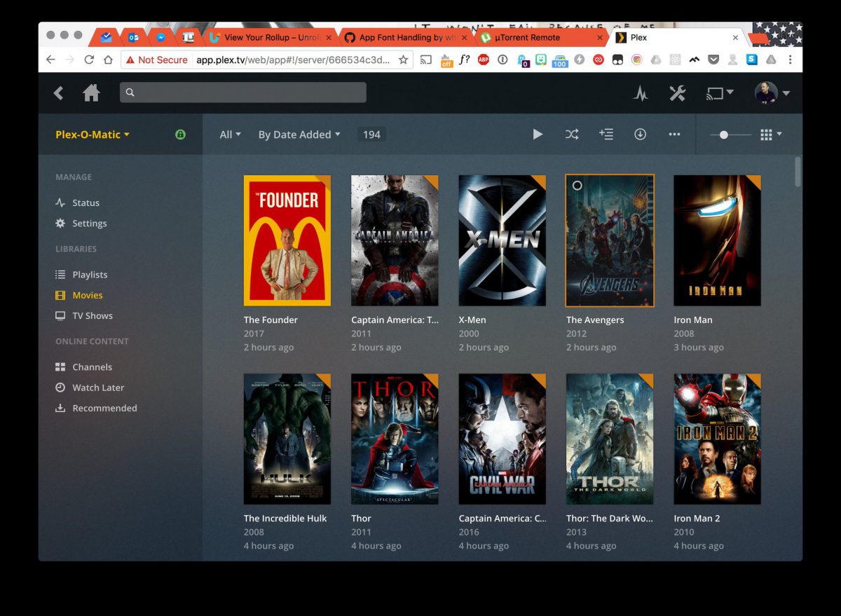This screenshot has height=616, width=841.
Task: Open the X-Men poster
Action: coord(502,240)
